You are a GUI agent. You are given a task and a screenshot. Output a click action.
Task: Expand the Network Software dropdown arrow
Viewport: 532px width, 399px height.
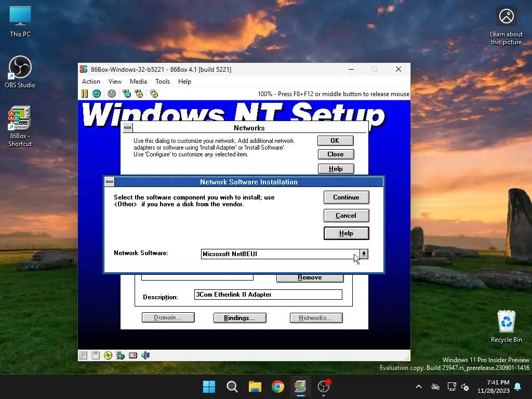click(364, 254)
